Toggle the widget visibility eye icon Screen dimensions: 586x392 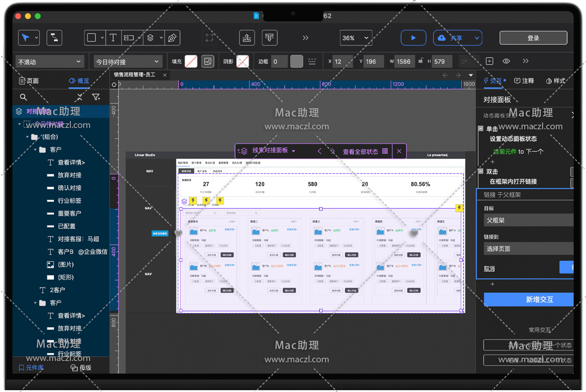[x=506, y=61]
